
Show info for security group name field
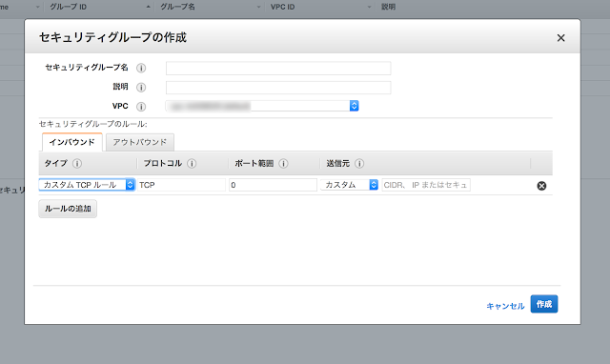click(x=141, y=68)
